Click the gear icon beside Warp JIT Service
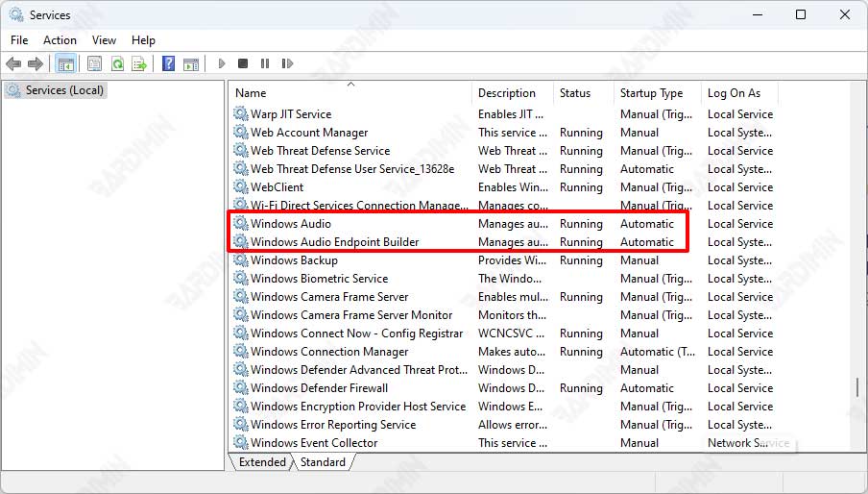The height and width of the screenshot is (494, 868). coord(241,113)
